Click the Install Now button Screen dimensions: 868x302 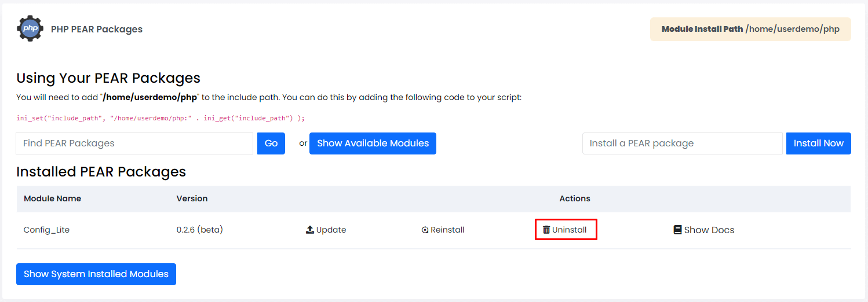[x=818, y=143]
